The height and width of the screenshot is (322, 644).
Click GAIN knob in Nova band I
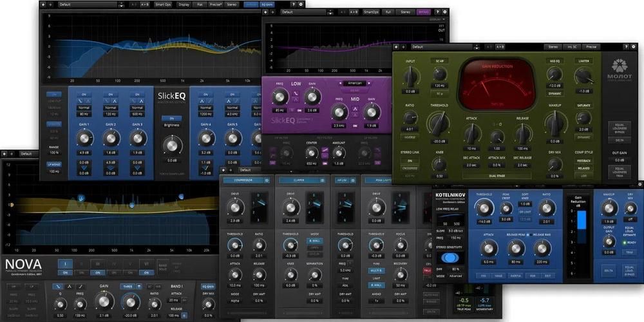[104, 301]
